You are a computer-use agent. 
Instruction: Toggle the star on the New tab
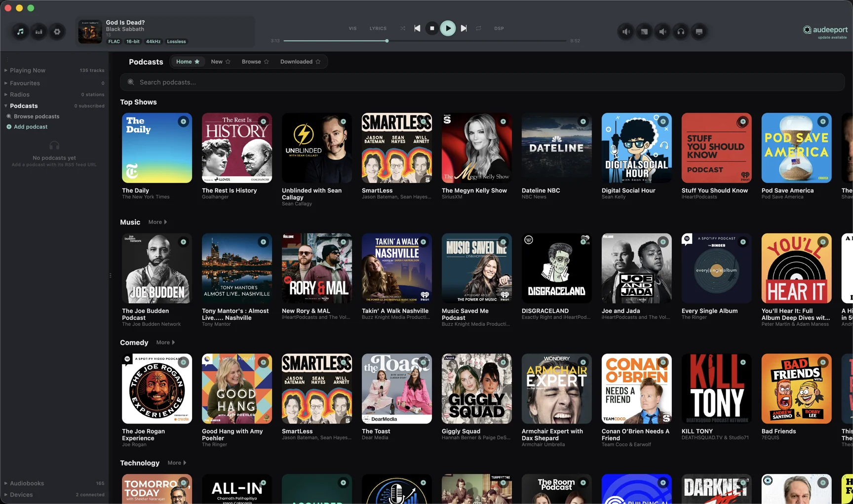[x=228, y=62]
